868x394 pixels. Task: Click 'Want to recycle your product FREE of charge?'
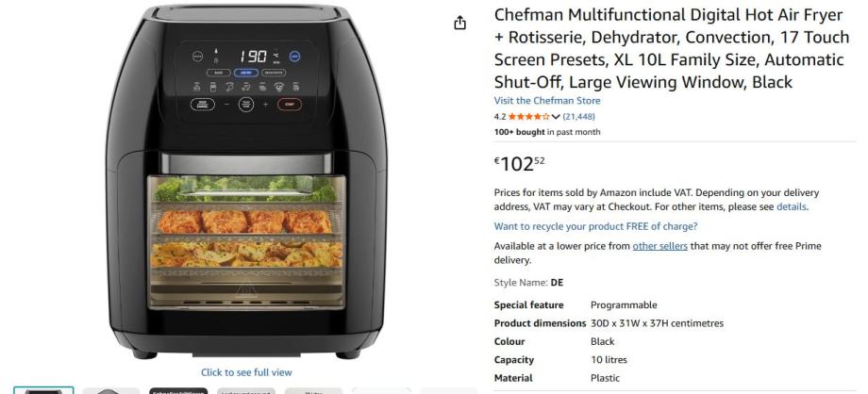595,226
